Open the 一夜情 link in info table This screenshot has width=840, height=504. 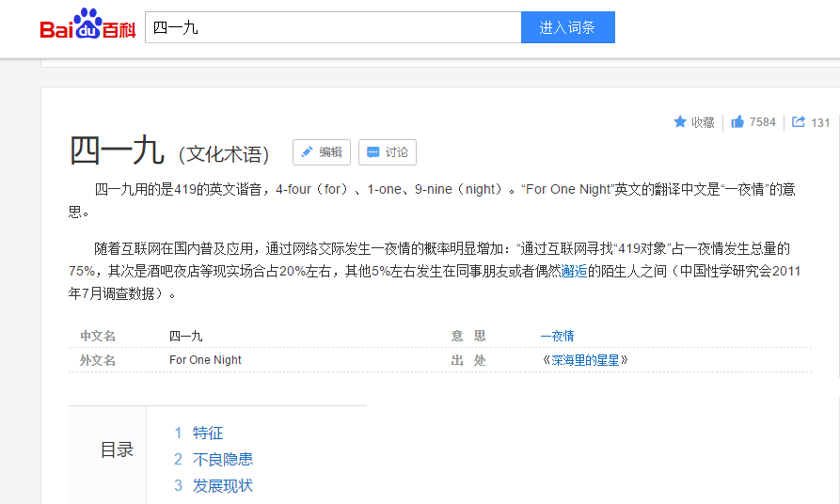tap(557, 336)
